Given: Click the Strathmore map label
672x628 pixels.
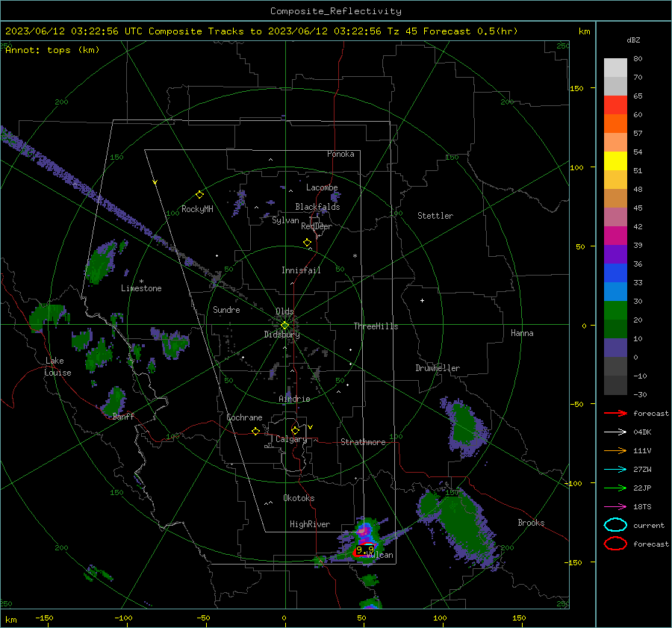Looking at the screenshot, I should tap(363, 442).
